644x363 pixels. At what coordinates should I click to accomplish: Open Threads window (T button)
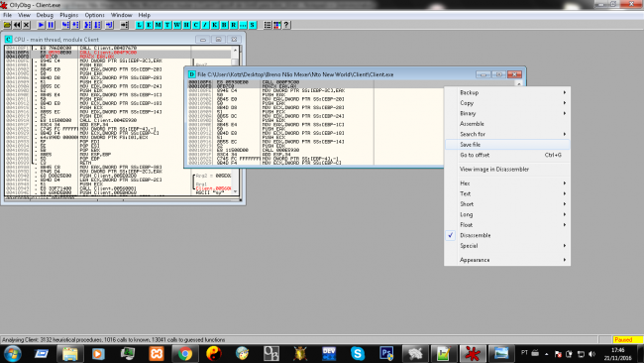click(167, 25)
